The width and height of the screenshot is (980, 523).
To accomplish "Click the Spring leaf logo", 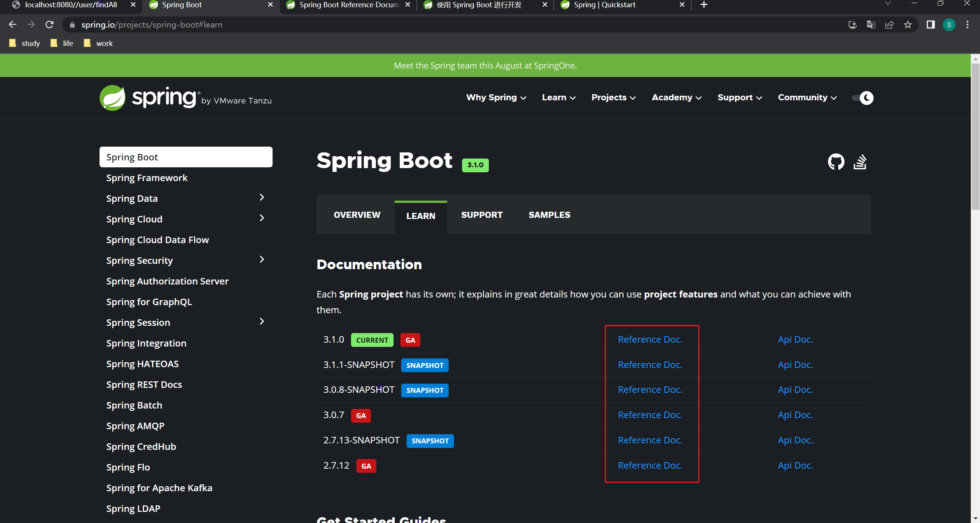I will [113, 98].
